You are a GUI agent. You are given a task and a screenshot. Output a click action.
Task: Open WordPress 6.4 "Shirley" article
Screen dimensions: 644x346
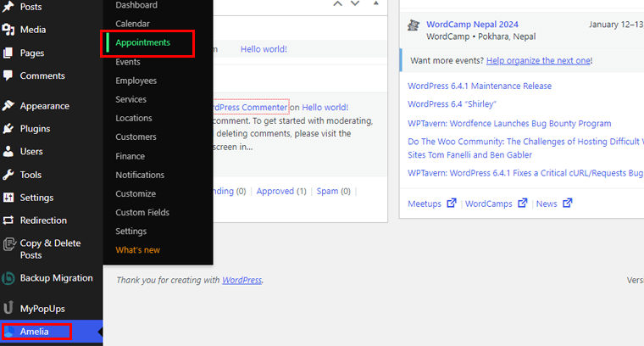tap(452, 104)
